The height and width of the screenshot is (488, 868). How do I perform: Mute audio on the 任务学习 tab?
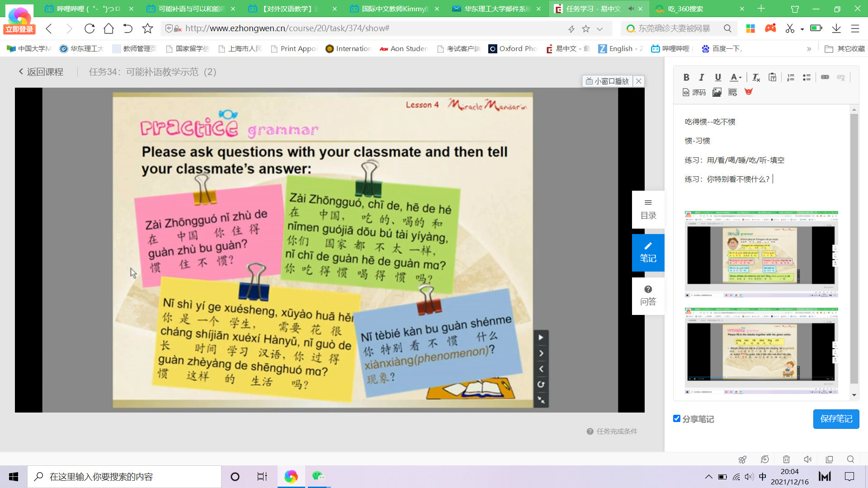pyautogui.click(x=631, y=9)
